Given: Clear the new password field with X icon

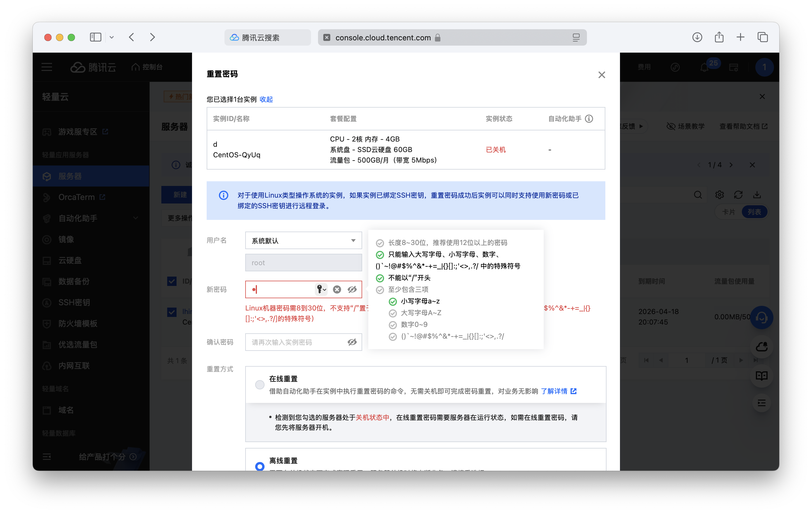Looking at the screenshot, I should pos(336,289).
